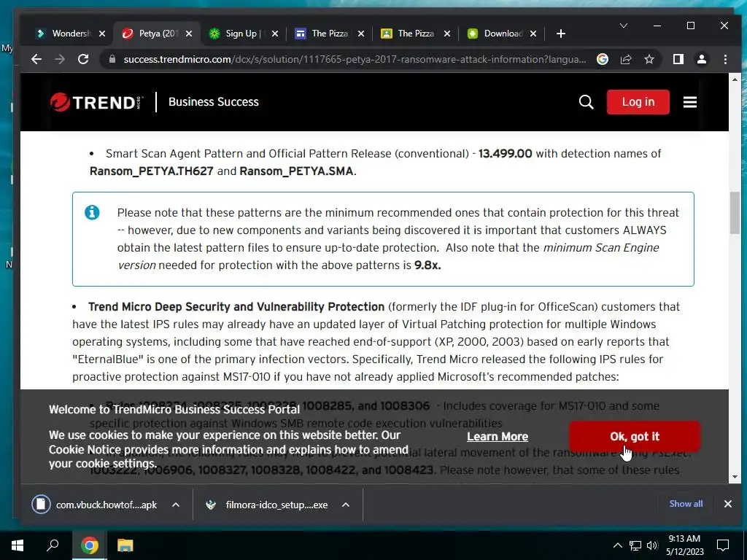The image size is (747, 560).
Task: Click the address bar URL
Action: [x=355, y=60]
